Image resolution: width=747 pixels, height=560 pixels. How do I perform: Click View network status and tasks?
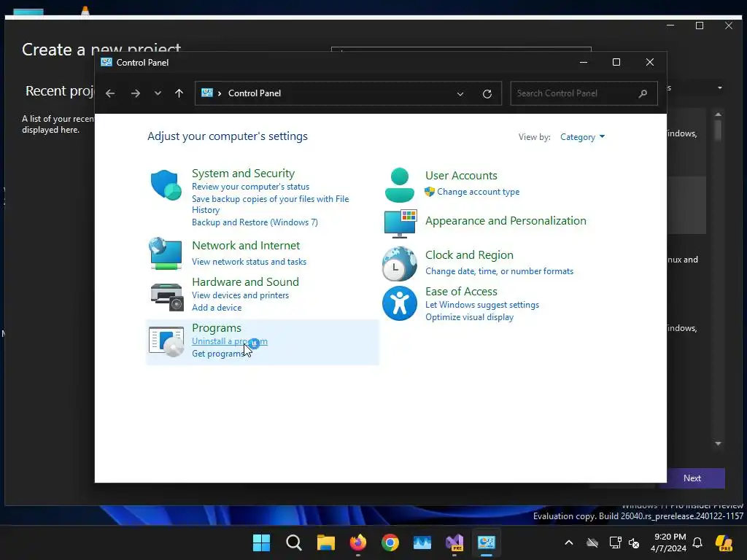(x=249, y=262)
